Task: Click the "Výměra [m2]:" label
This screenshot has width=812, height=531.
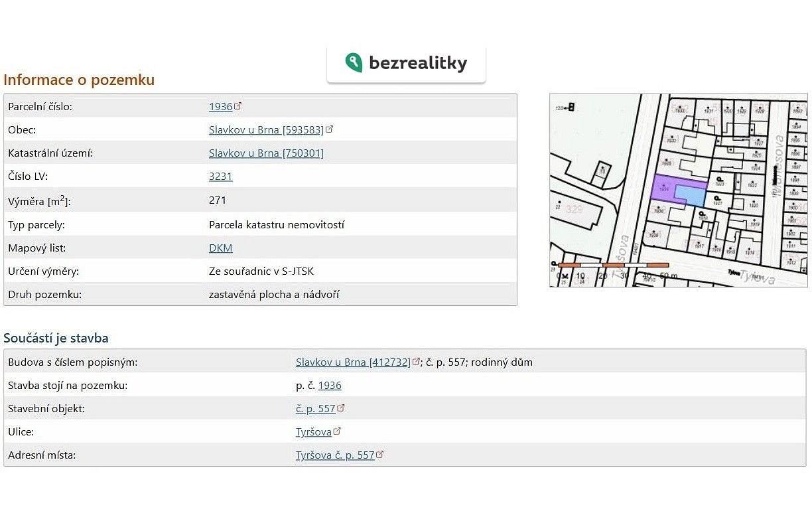Action: (x=39, y=200)
